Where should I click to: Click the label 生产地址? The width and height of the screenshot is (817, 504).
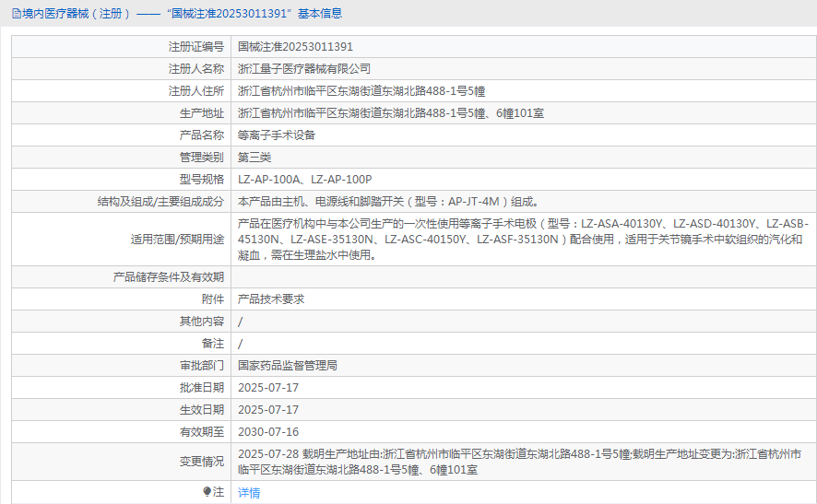(202, 113)
